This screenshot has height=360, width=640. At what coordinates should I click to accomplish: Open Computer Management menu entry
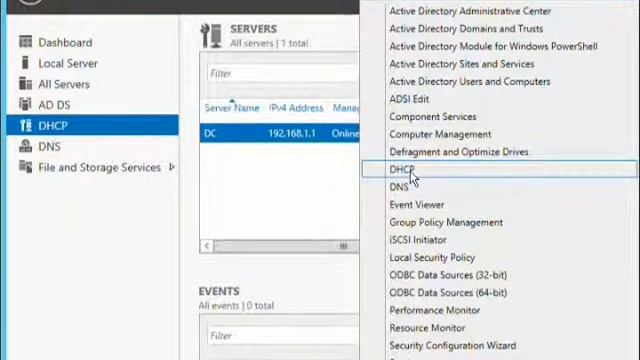coord(440,134)
